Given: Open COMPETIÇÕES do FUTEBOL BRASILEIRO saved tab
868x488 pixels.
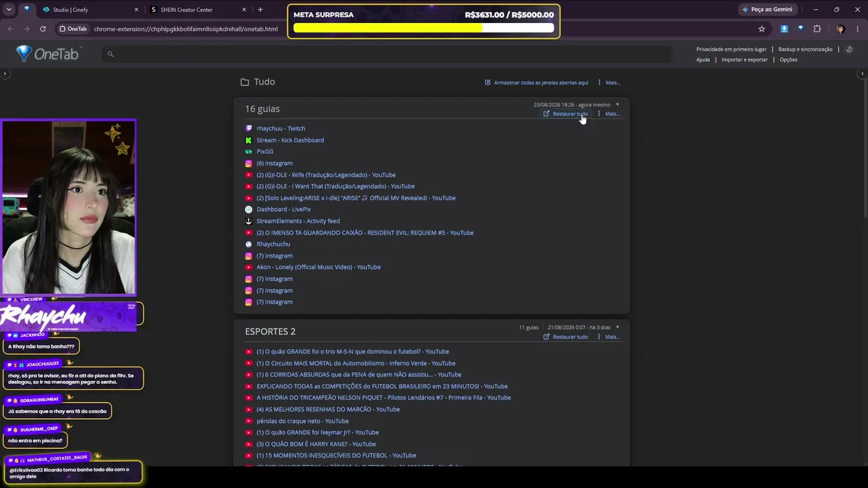Looking at the screenshot, I should (382, 386).
